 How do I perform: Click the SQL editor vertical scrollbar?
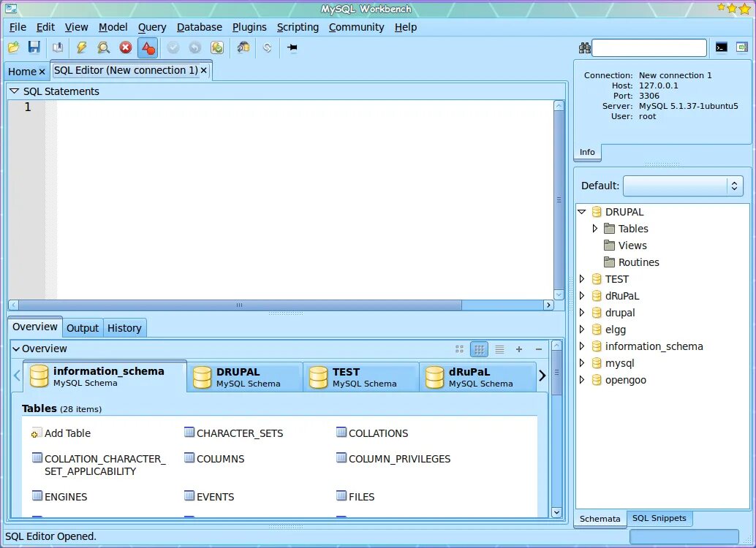559,199
